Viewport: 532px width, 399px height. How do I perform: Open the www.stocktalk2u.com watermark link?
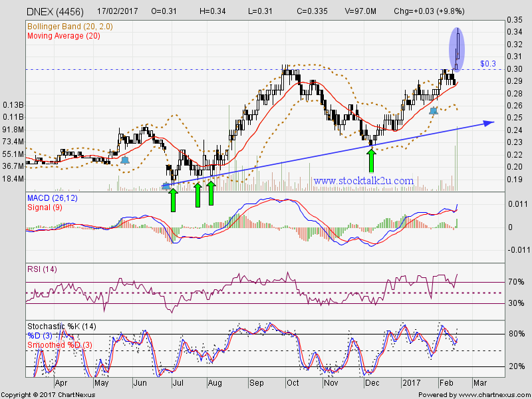pyautogui.click(x=365, y=180)
